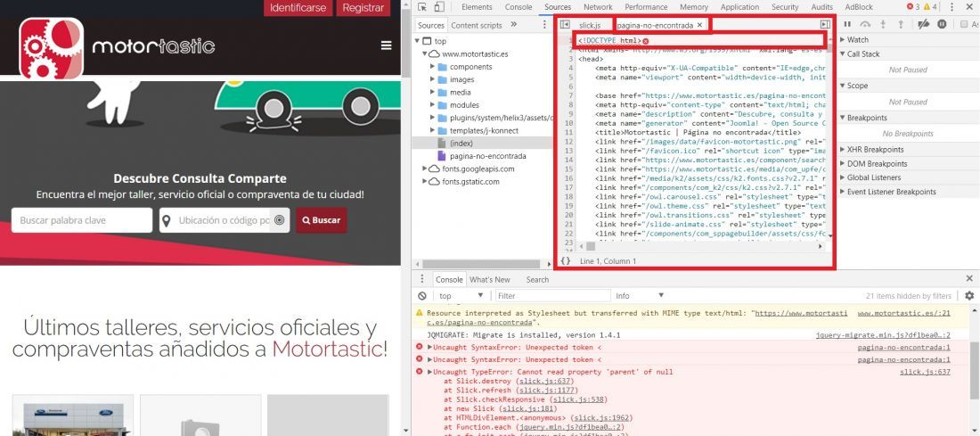Click the Motortastic gears logo
Viewport: 980px width, 436px height.
coord(52,48)
